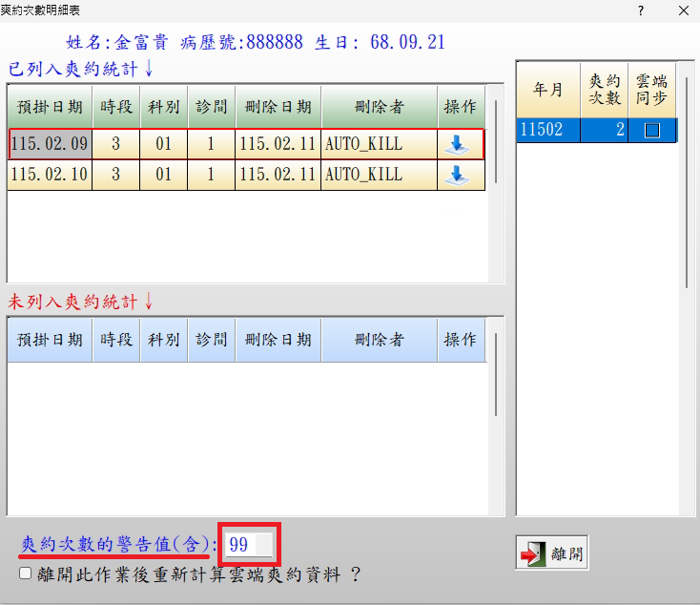Image resolution: width=700 pixels, height=605 pixels.
Task: Click the 刪除日期 header in the bottom table
Action: click(278, 340)
